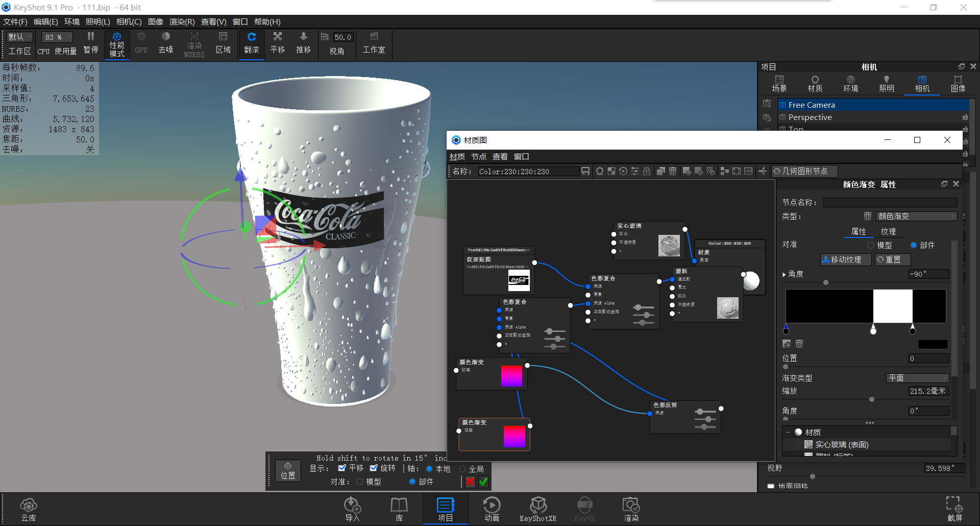Open the 渐变类型 平面 dropdown
The image size is (980, 526).
[x=917, y=378]
